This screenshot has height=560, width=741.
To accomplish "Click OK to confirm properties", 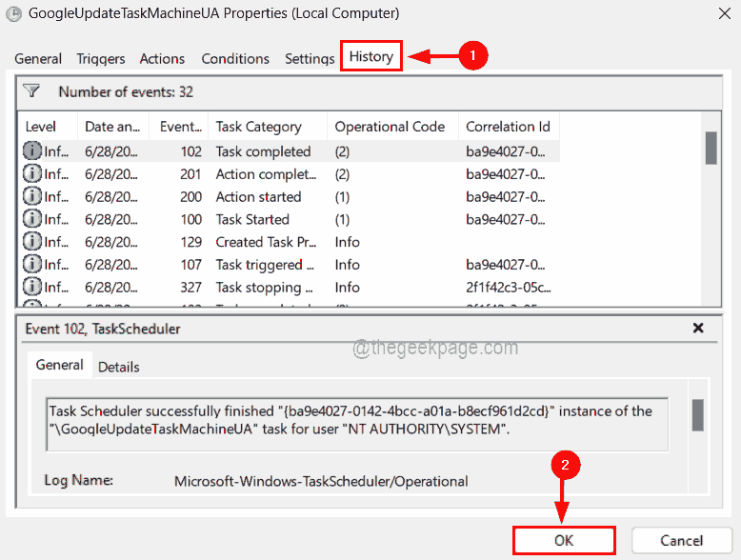I will coord(564,540).
